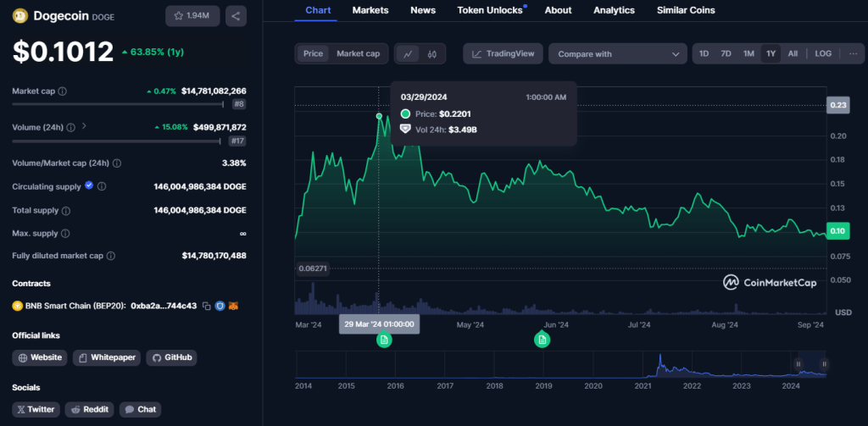Click the MetaMask fox icon
The height and width of the screenshot is (426, 868).
[233, 306]
